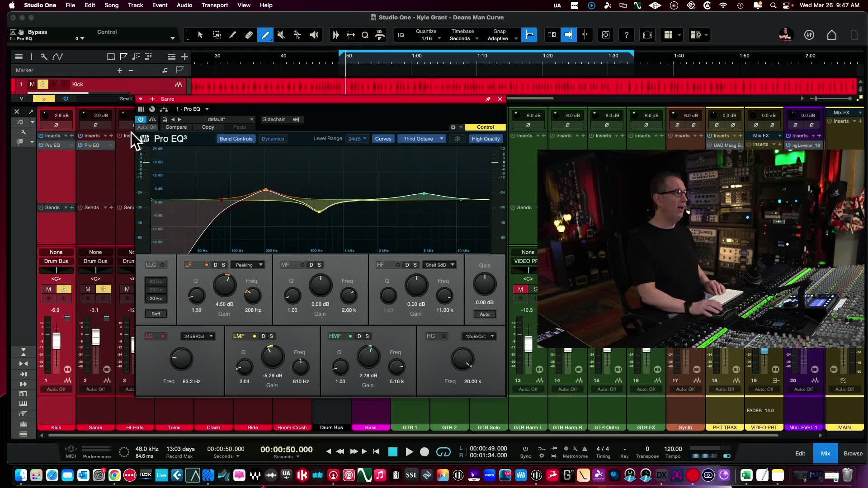Solo the Kick track in arrangement
This screenshot has height=488, width=868.
42,84
